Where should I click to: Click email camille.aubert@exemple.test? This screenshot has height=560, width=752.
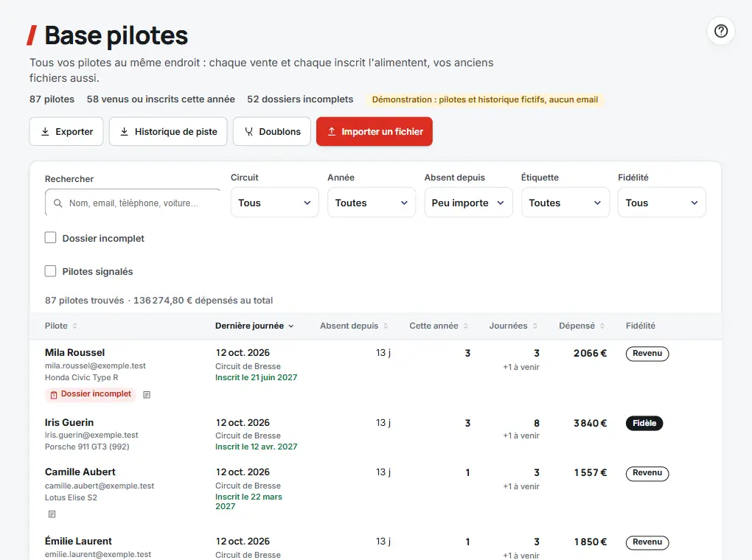click(x=100, y=486)
